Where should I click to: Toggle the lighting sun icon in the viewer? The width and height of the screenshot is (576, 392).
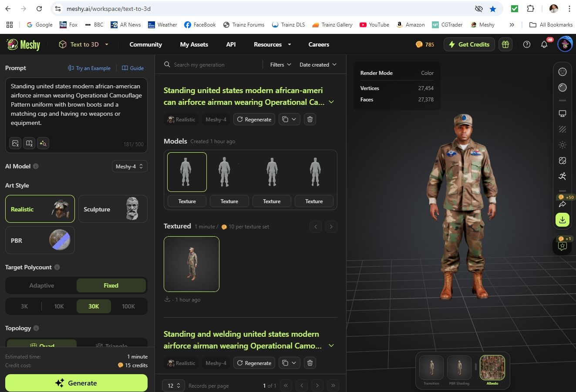pos(562,145)
